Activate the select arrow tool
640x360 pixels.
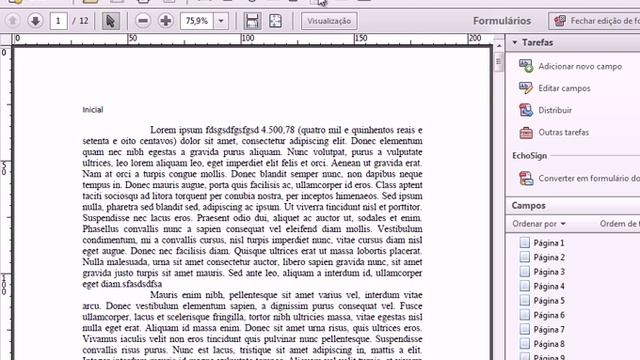pyautogui.click(x=110, y=21)
